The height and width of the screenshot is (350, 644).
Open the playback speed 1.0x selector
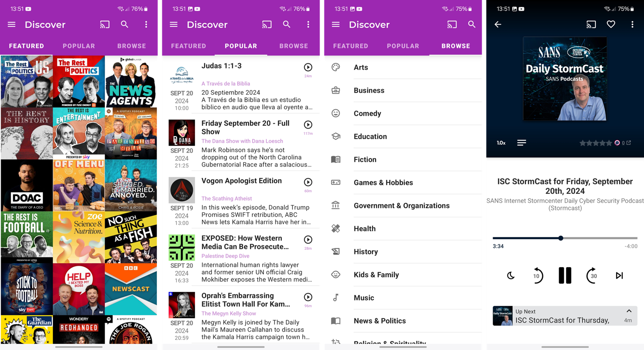pos(501,143)
